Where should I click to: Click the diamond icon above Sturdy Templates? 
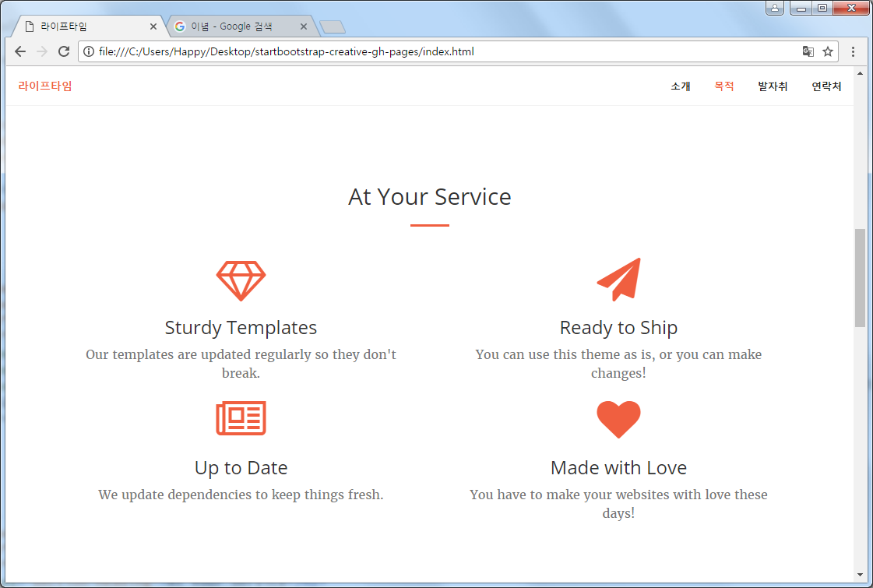[x=241, y=281]
